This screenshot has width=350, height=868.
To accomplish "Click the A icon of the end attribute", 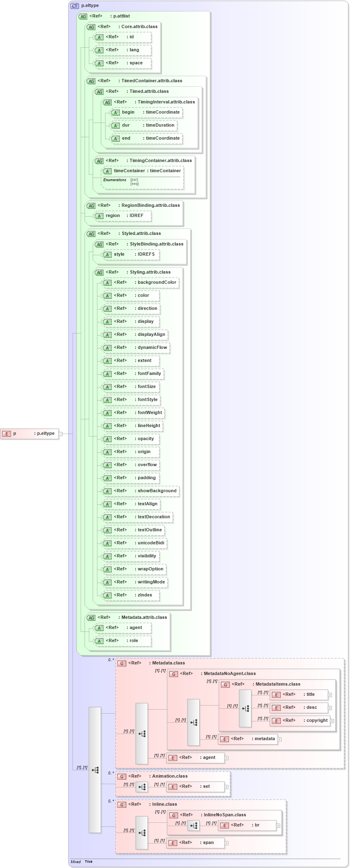I will tap(115, 139).
